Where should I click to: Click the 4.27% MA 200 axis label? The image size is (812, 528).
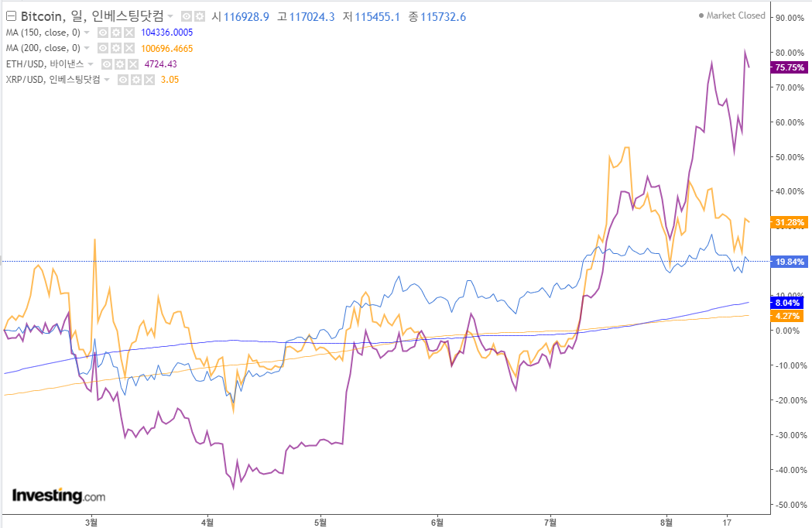click(x=787, y=316)
